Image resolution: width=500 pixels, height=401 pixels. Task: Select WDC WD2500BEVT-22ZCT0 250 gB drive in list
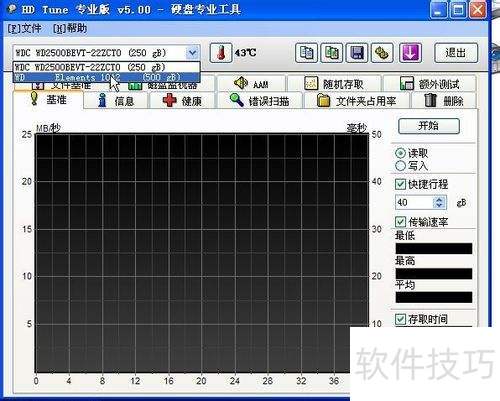coord(106,67)
